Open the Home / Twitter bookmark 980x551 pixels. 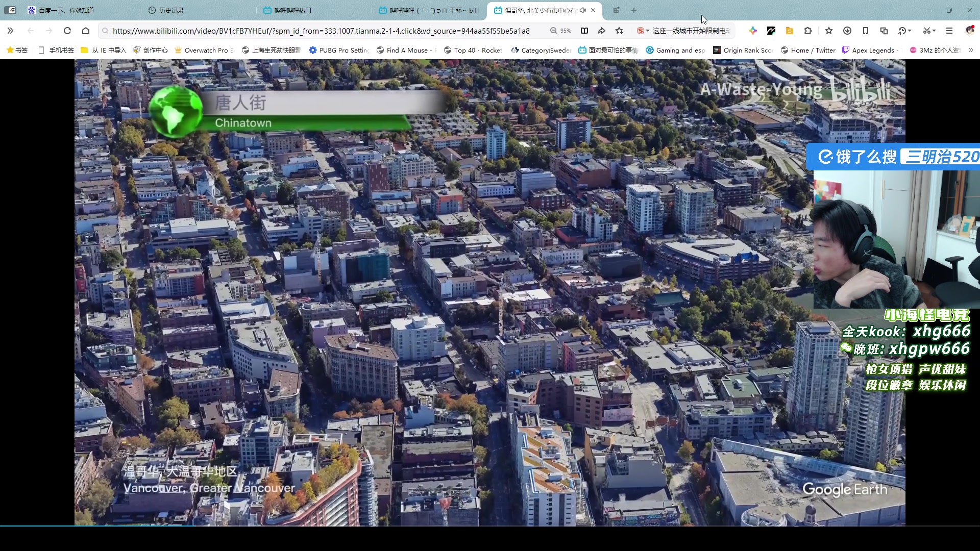point(808,50)
